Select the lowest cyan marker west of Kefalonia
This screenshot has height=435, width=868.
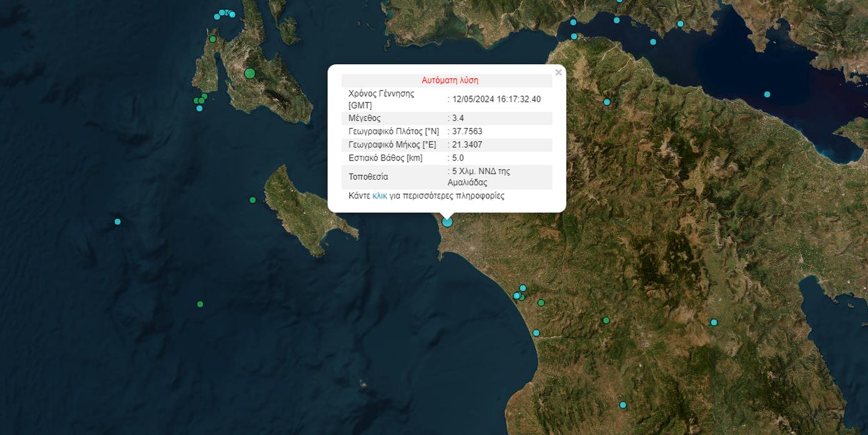tap(199, 109)
